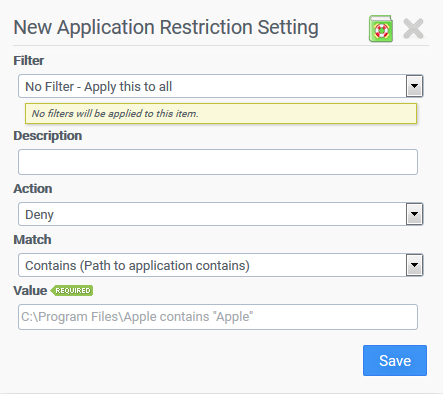Click the Value field label
The width and height of the screenshot is (443, 394).
coord(30,291)
